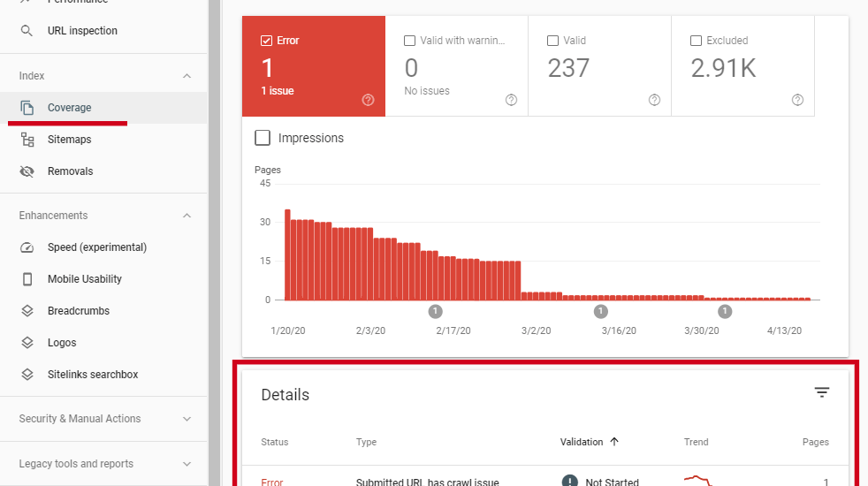
Task: Click the Logos layers icon
Action: [x=27, y=343]
